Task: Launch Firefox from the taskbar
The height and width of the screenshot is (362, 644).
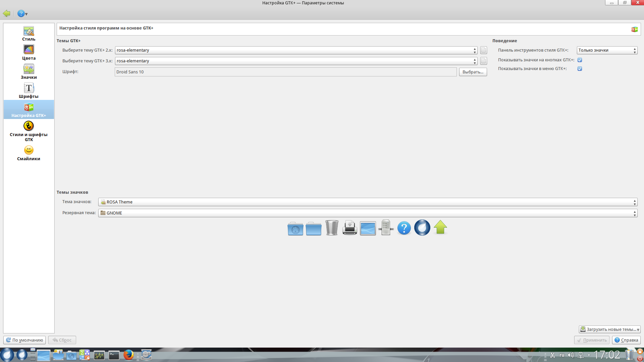Action: tap(128, 355)
